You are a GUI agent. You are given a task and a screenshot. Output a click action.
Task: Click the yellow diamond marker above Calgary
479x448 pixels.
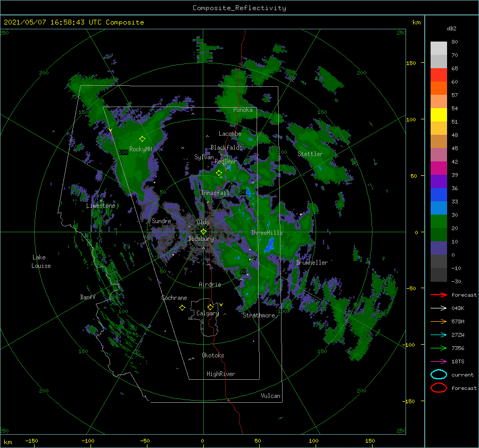(210, 307)
